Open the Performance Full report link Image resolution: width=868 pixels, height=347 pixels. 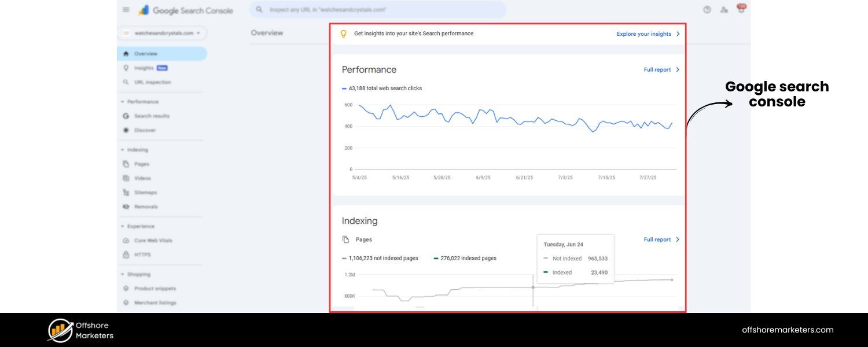(x=658, y=69)
